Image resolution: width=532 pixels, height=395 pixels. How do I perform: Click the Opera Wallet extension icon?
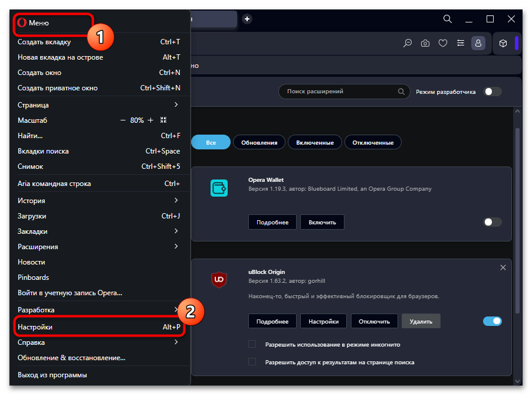pyautogui.click(x=219, y=188)
